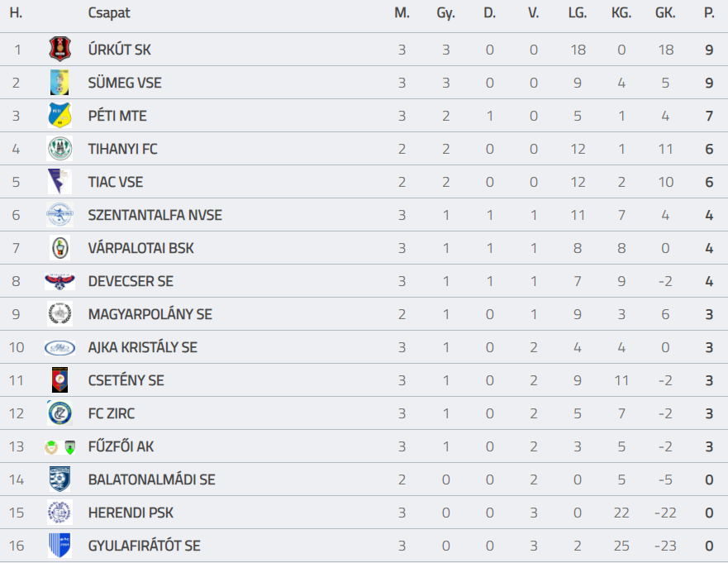Click the Csapat column header
728x563 pixels.
click(x=109, y=13)
